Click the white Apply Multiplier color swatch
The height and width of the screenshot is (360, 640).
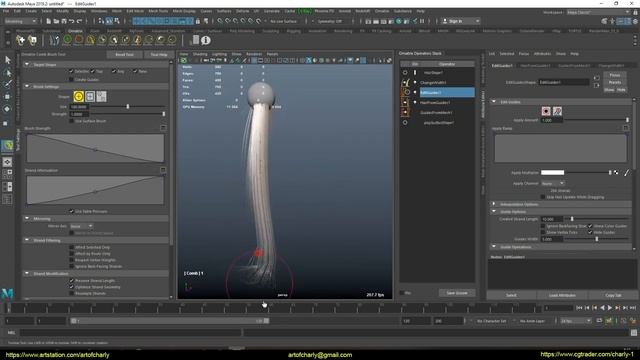(x=552, y=173)
